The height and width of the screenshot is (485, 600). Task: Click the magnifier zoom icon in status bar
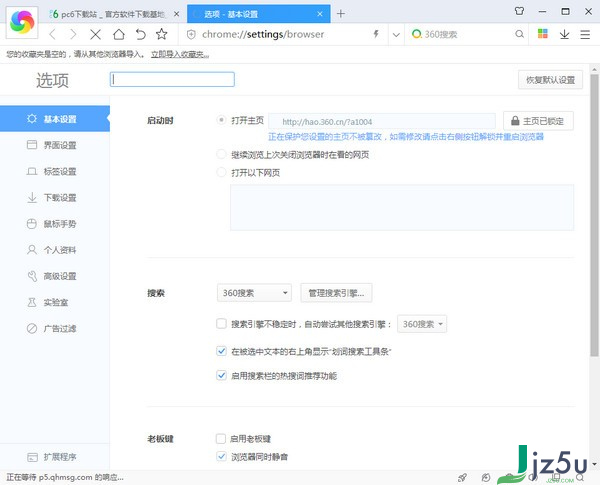coord(580,477)
